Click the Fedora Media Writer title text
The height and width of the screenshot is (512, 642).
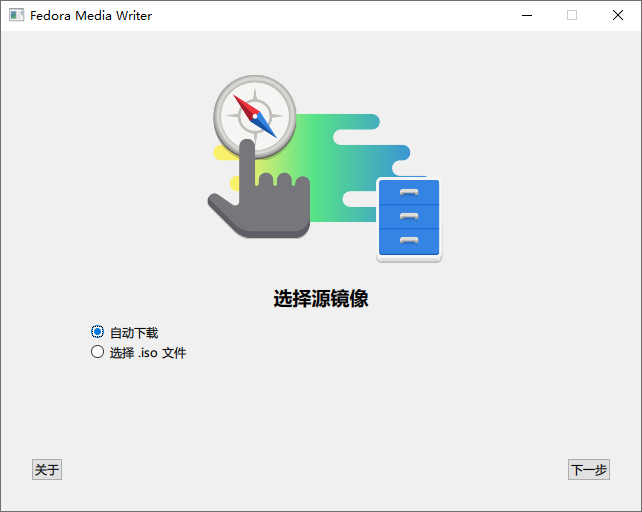pos(91,16)
